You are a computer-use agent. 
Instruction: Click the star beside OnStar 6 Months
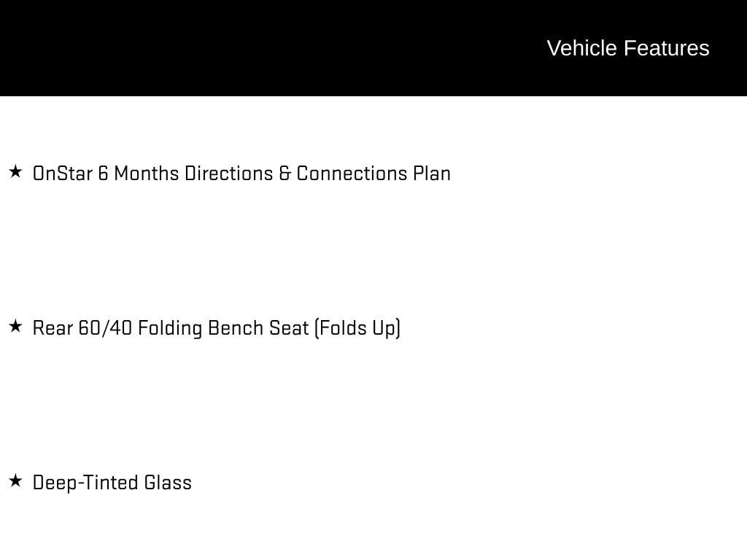click(x=15, y=171)
